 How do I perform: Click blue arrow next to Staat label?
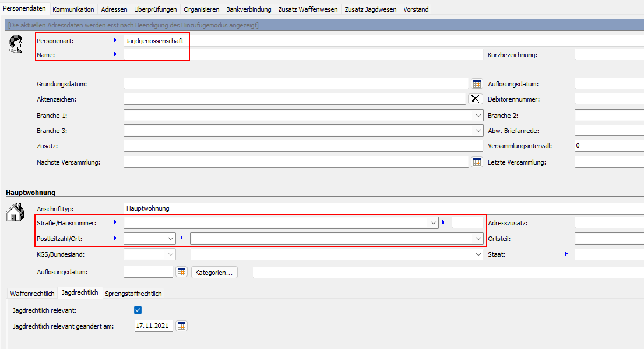coord(565,254)
